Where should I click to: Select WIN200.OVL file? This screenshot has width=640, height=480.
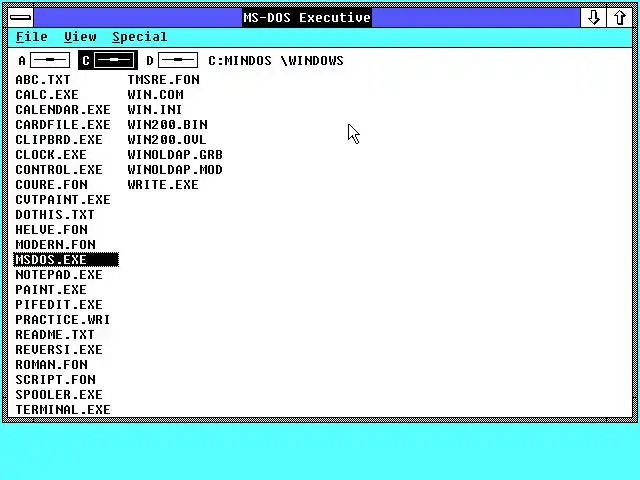167,140
